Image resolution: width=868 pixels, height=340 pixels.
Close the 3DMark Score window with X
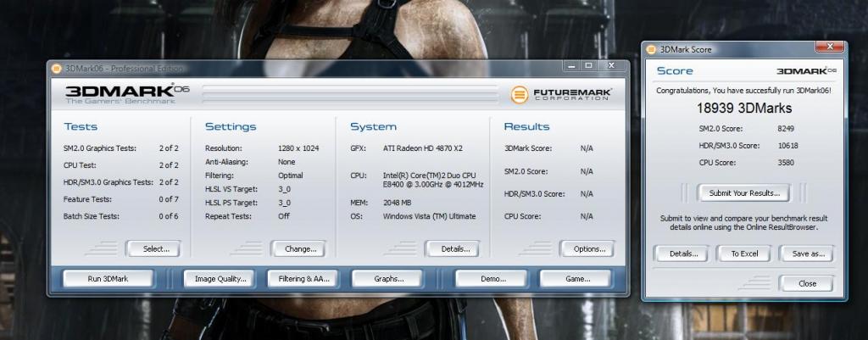829,46
